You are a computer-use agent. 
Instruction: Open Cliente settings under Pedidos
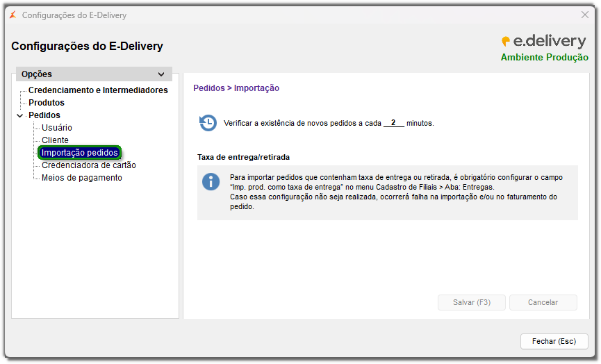(55, 140)
